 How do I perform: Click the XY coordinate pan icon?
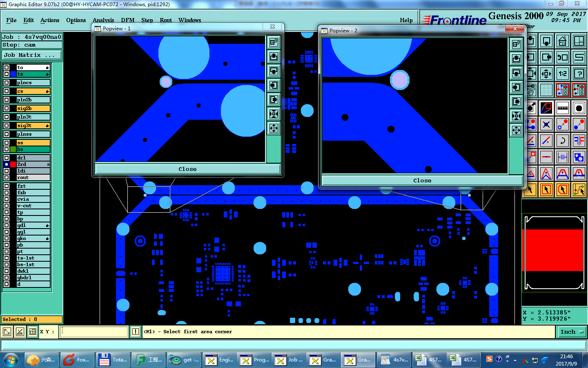coord(579,41)
